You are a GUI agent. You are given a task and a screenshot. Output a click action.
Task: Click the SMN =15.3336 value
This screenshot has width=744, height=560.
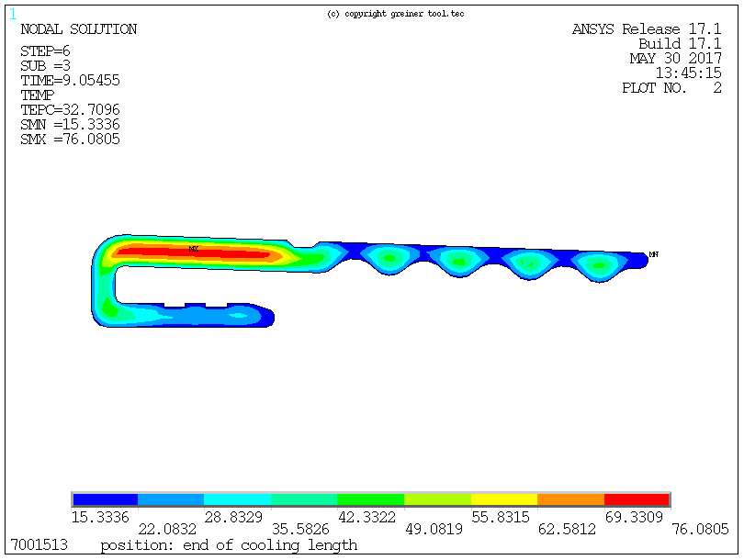tap(70, 124)
